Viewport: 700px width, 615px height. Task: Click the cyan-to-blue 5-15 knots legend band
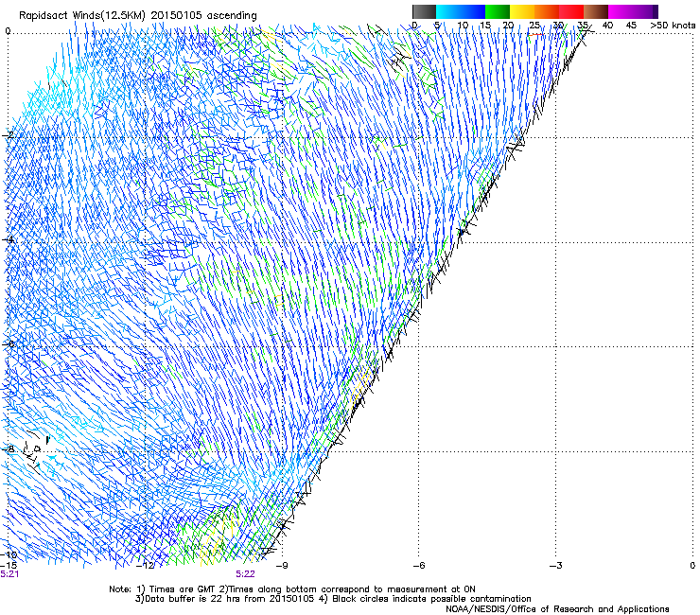(x=461, y=11)
